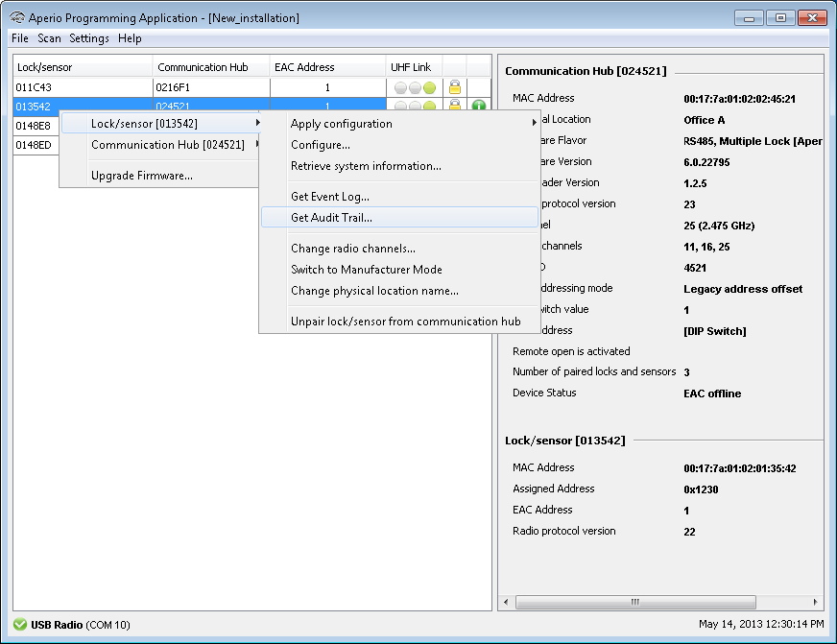Viewport: 837px width, 644px height.
Task: Click the channel value 25 (2.475 GHz)
Action: pyautogui.click(x=719, y=226)
